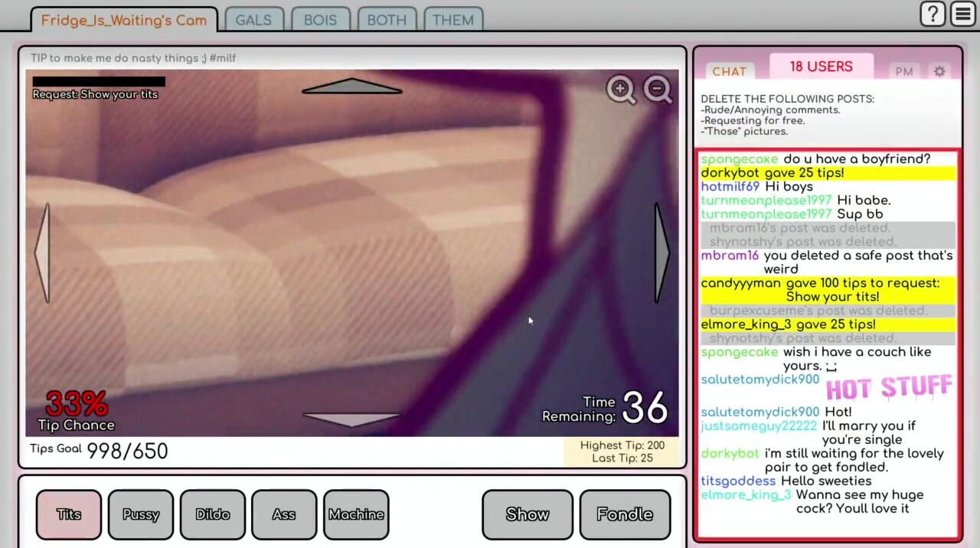Viewport: 980px width, 548px height.
Task: Open the hamburger menu icon
Action: click(963, 15)
